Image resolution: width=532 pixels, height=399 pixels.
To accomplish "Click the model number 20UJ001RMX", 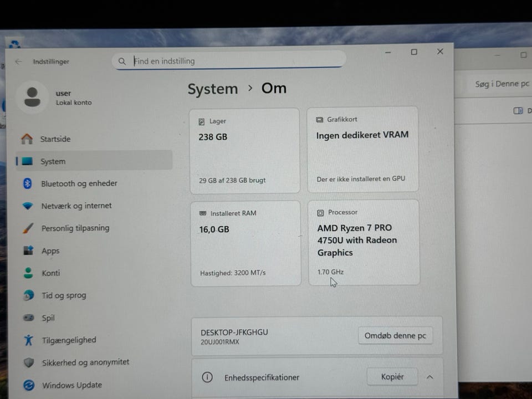I will click(220, 342).
